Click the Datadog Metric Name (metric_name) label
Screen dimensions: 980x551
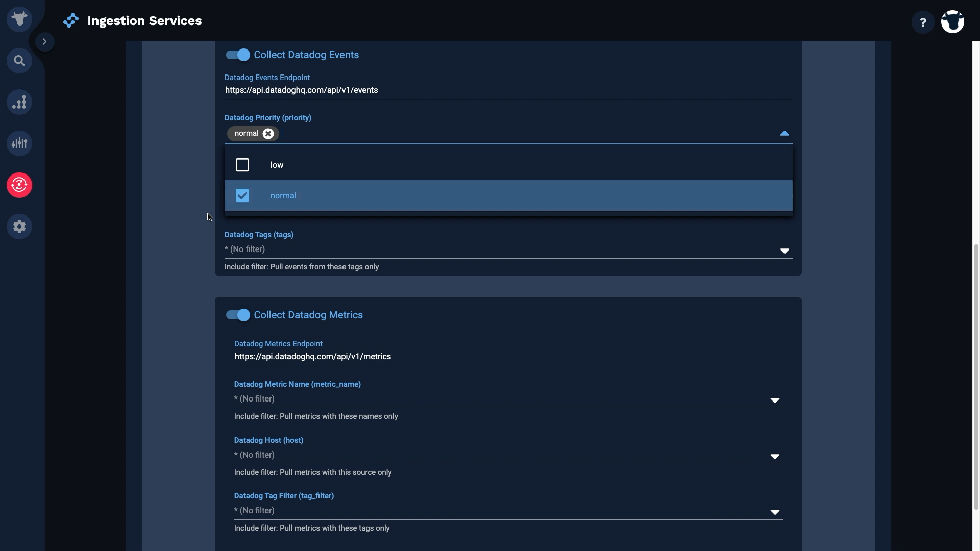[298, 384]
